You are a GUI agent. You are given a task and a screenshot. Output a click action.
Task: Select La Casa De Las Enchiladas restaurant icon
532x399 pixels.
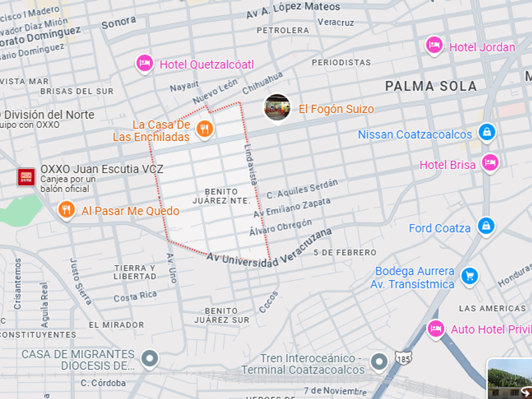[x=205, y=129]
